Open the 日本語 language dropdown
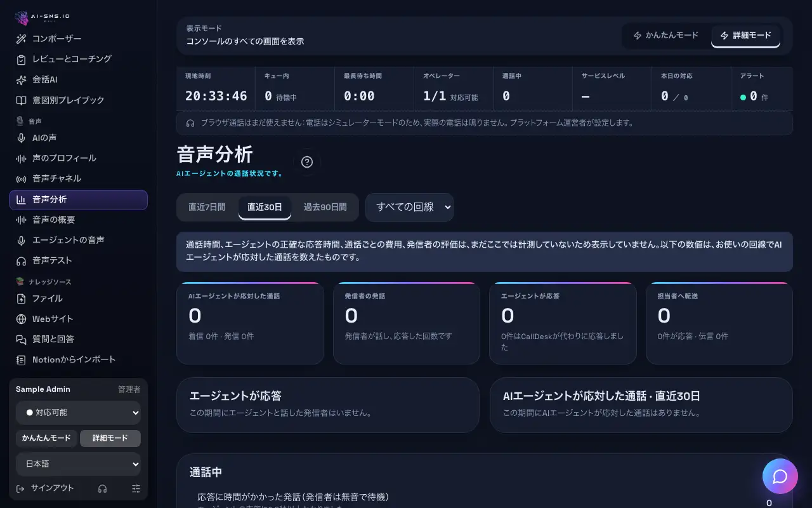The height and width of the screenshot is (508, 812). click(78, 464)
